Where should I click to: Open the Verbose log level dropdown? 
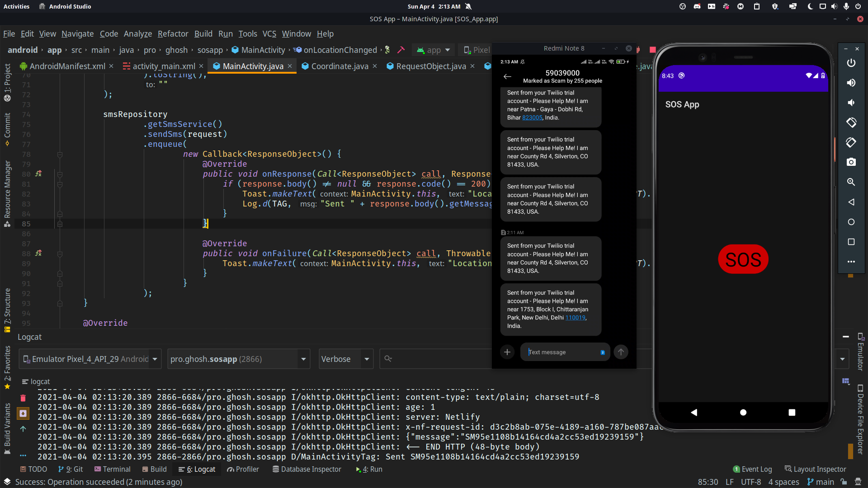tap(346, 359)
